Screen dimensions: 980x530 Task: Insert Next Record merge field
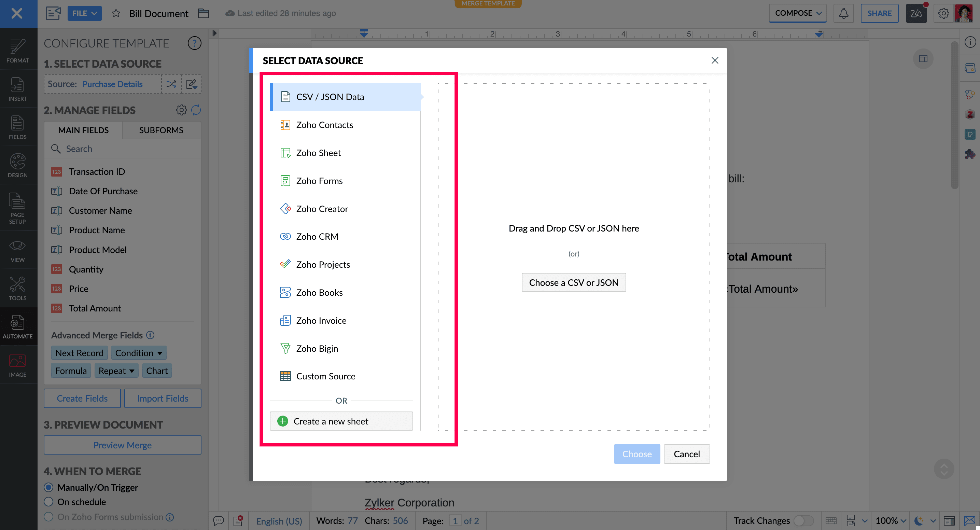click(x=79, y=353)
